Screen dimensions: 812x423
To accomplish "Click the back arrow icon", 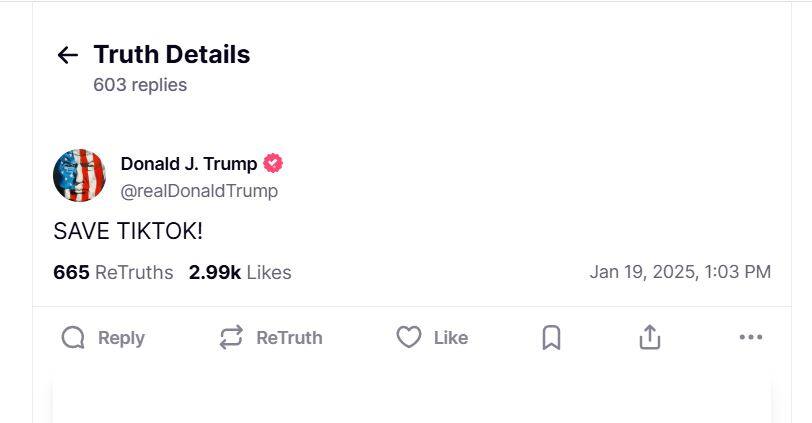I will 67,55.
